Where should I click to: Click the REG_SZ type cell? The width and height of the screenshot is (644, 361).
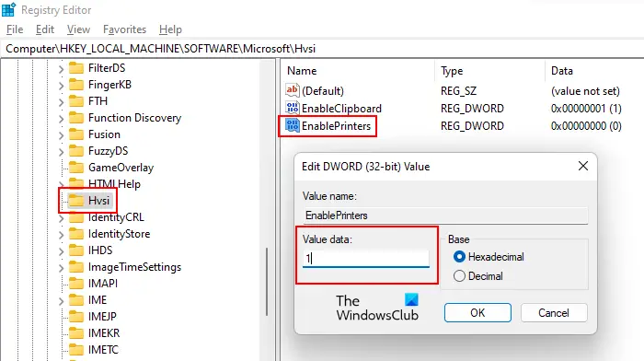tap(458, 90)
